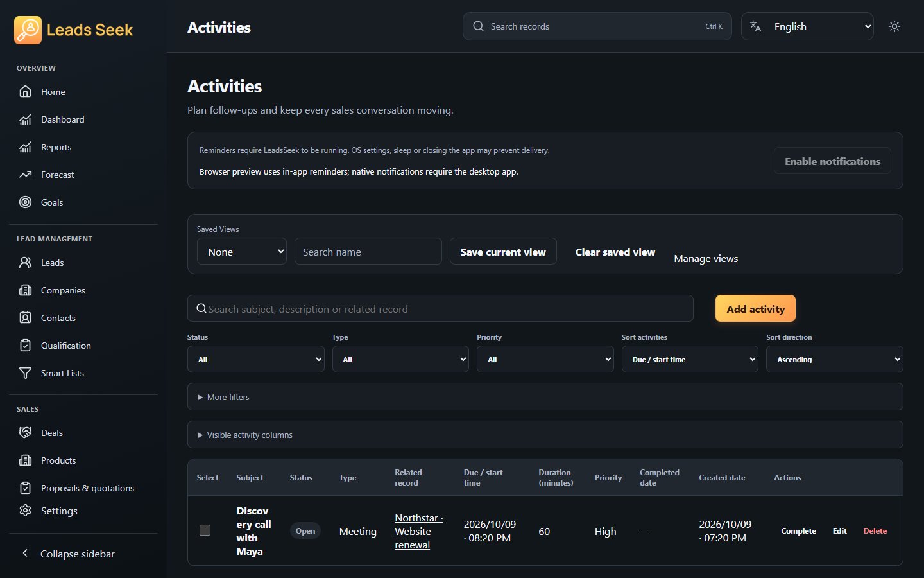
Task: Click the Qualification clipboard icon
Action: 25,346
